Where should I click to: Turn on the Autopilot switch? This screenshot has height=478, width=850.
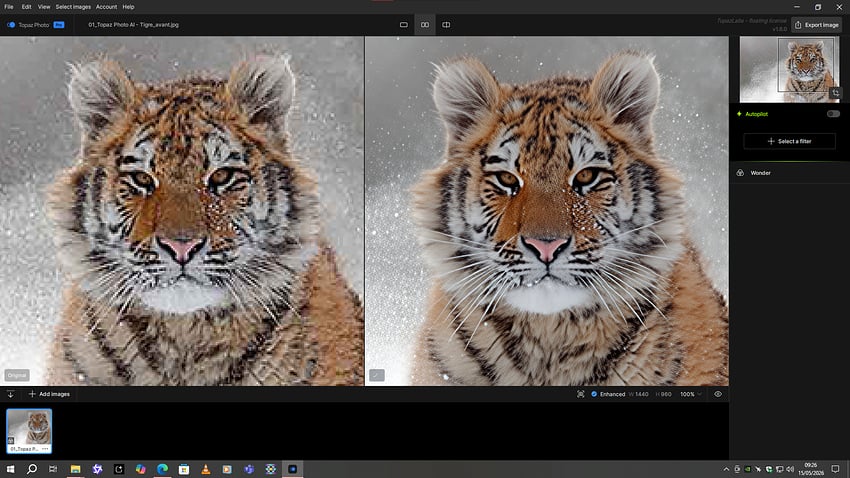click(x=833, y=114)
